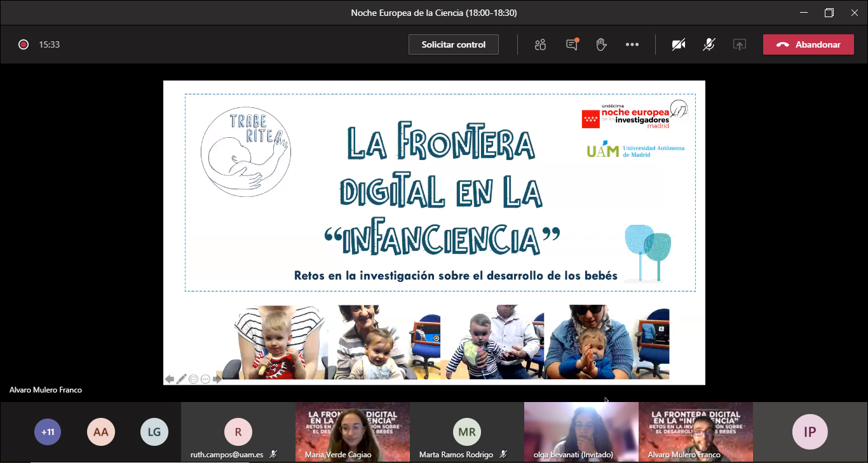Click the red recording indicator
This screenshot has width=868, height=463.
click(x=24, y=44)
